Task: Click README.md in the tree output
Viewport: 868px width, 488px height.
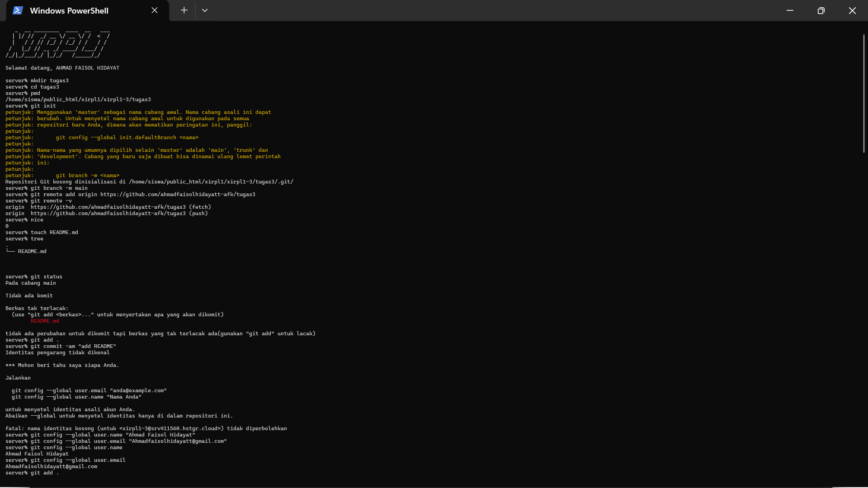Action: click(x=32, y=251)
